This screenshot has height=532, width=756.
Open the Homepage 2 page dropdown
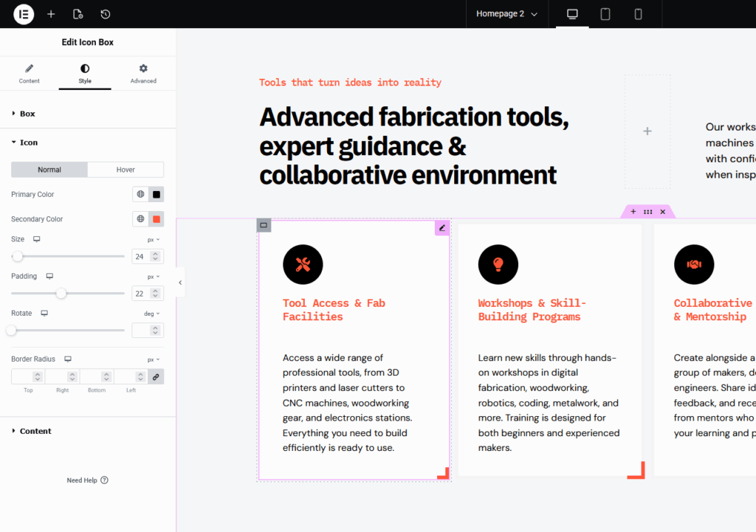(506, 14)
